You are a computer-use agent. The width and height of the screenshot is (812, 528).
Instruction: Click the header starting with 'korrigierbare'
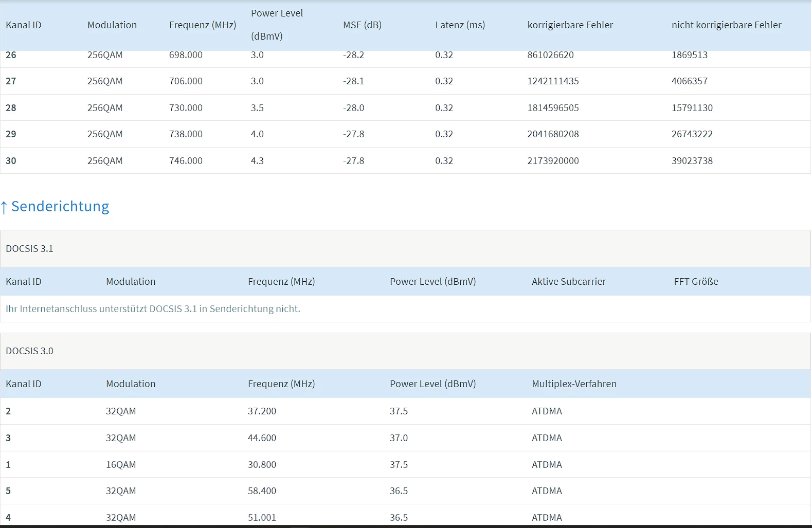(x=570, y=25)
